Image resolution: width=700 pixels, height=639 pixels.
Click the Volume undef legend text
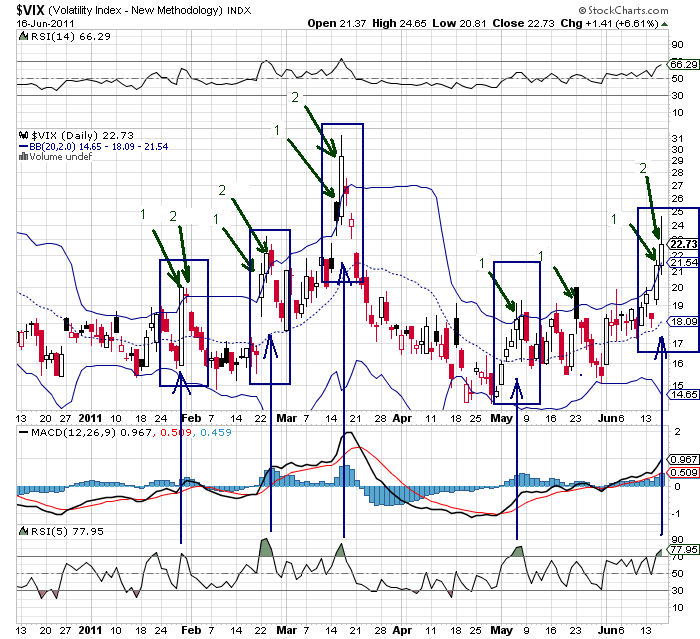tap(60, 156)
